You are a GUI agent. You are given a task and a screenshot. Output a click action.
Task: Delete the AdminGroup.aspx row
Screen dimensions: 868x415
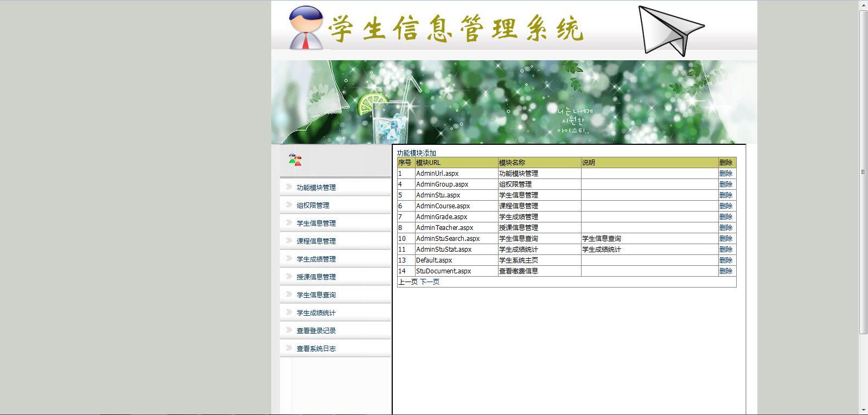pos(726,184)
